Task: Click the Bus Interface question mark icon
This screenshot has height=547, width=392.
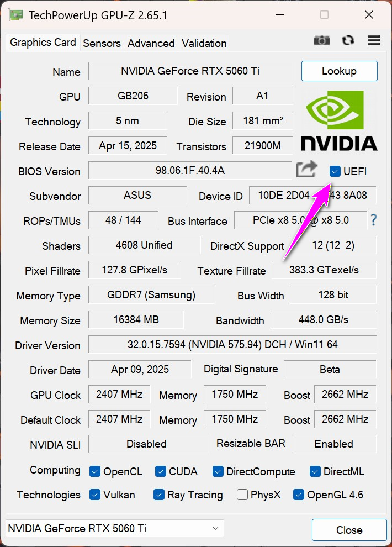Action: click(374, 220)
